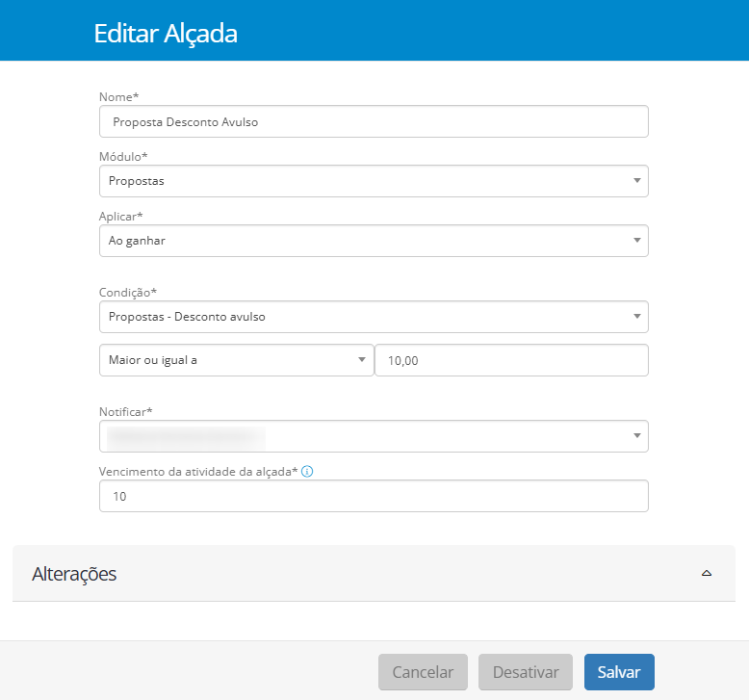
Task: Select the 'Maior ou igual a' operator text
Action: [153, 360]
